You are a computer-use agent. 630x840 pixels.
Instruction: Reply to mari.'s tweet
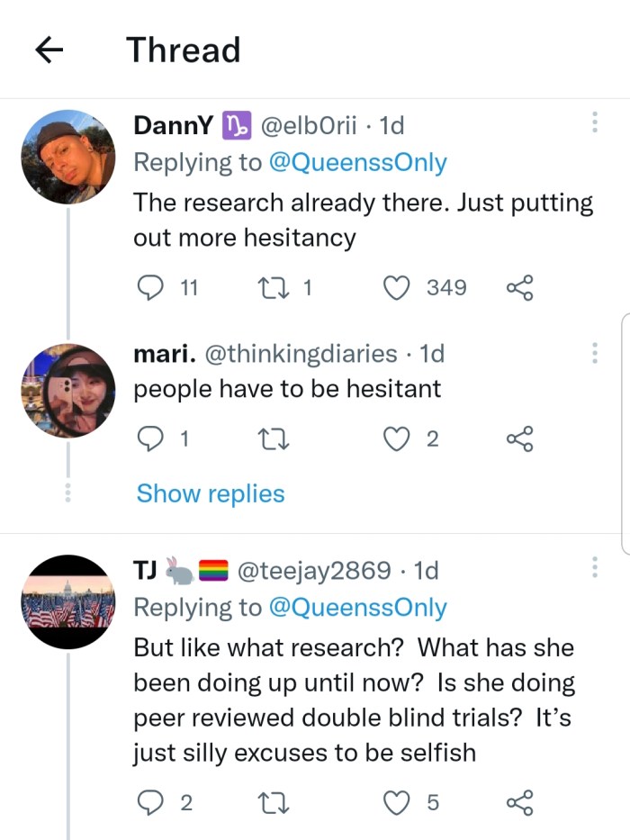click(147, 438)
